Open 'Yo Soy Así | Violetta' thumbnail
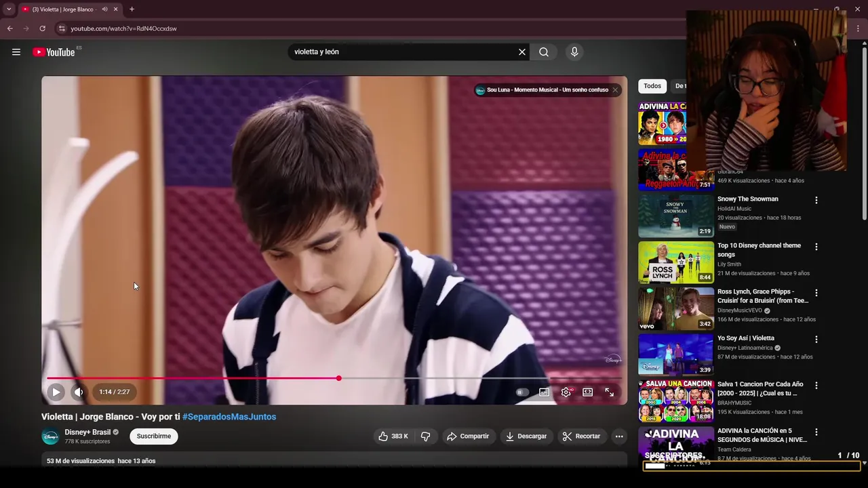The height and width of the screenshot is (488, 868). [x=676, y=354]
